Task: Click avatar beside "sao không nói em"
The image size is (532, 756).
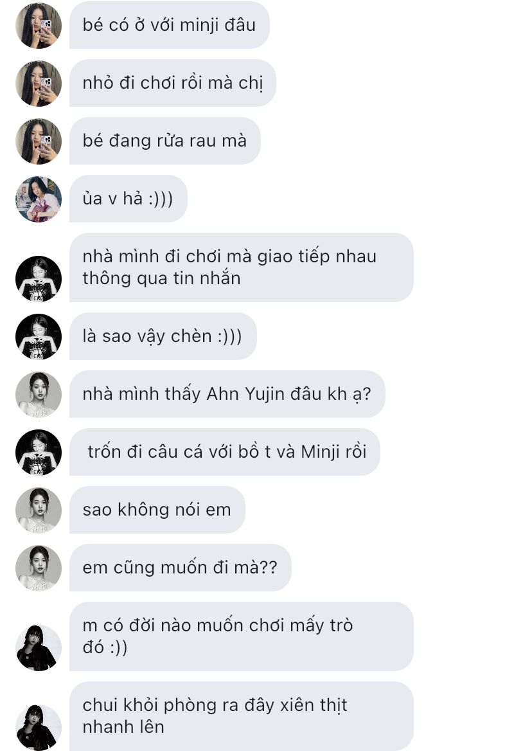Action: coord(39,510)
